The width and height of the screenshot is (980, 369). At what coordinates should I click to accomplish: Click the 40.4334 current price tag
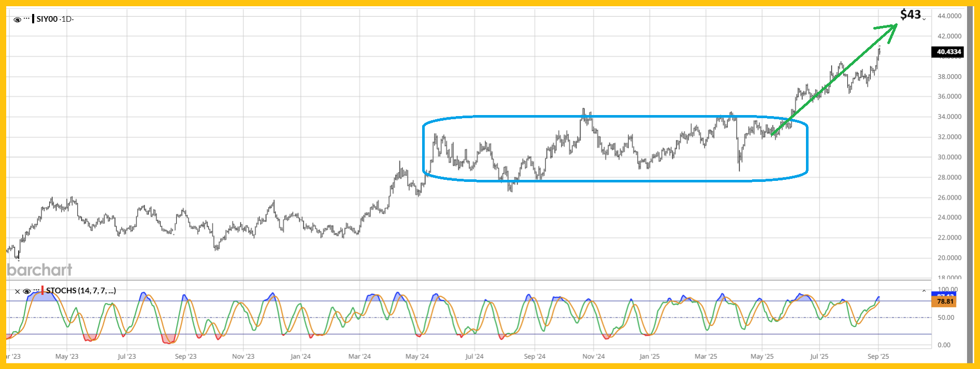point(949,52)
